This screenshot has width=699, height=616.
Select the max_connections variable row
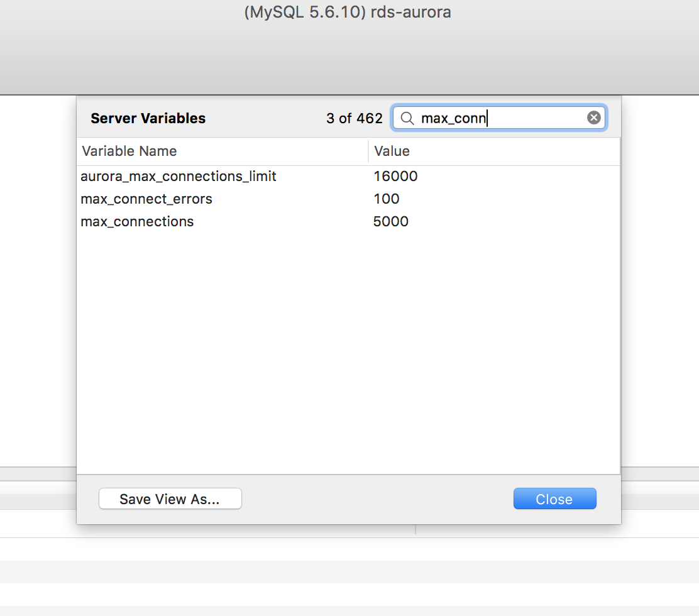[348, 221]
